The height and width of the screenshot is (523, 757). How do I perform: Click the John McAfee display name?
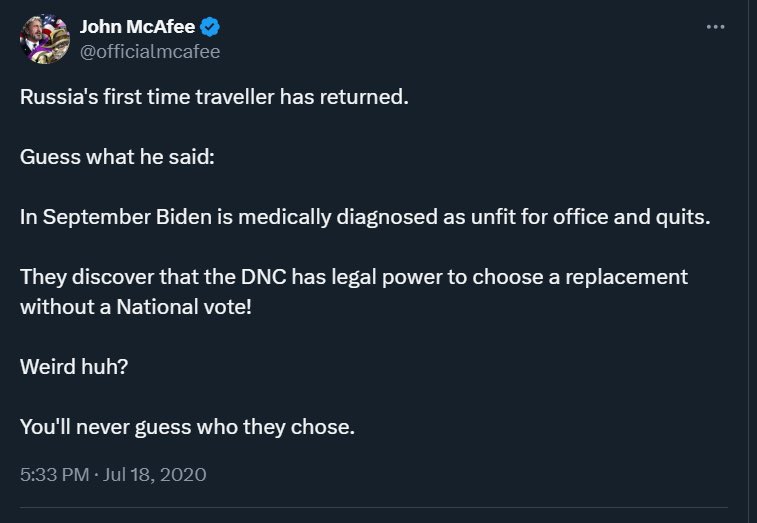(151, 27)
